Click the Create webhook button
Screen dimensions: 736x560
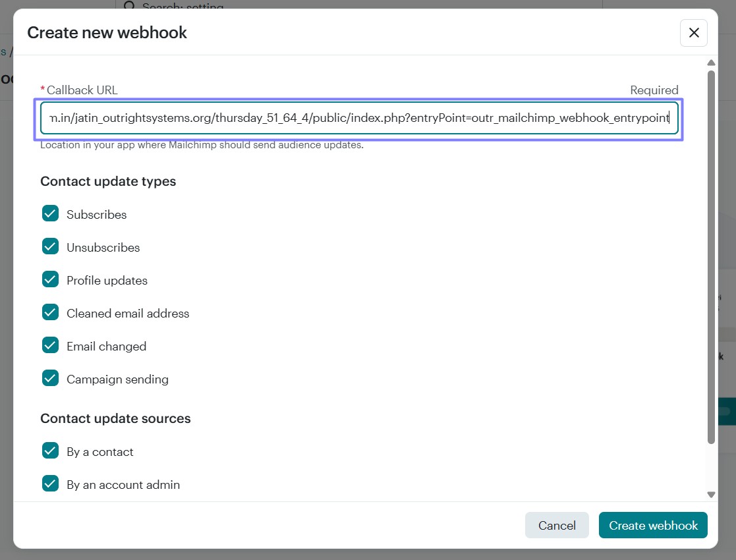click(652, 525)
